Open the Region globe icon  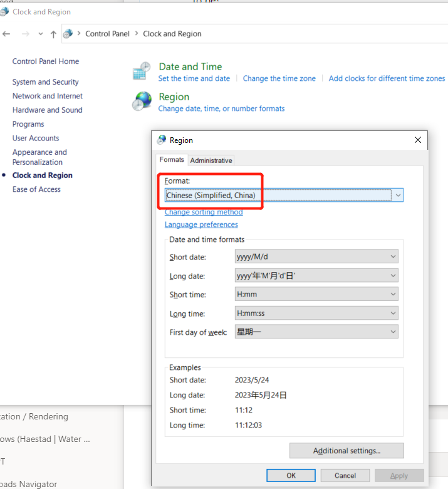(x=142, y=102)
